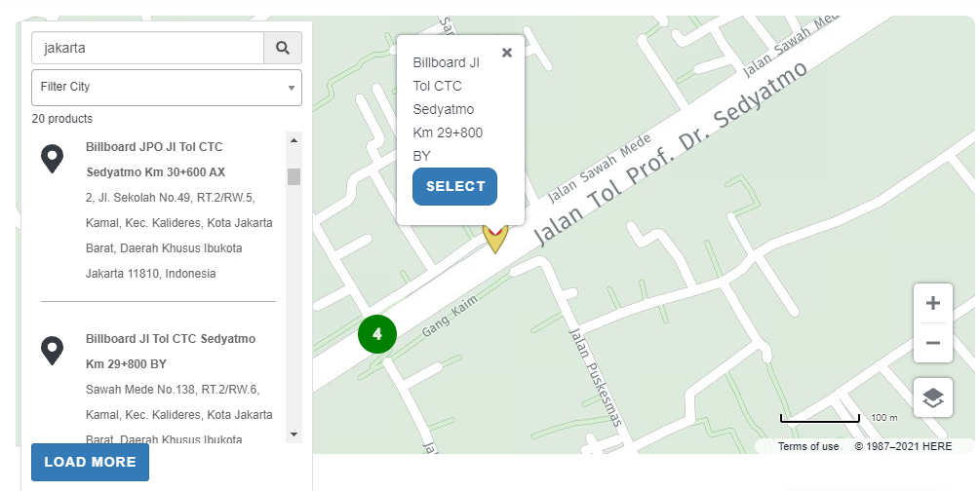Viewport: 980px width, 491px height.
Task: Click the product list scroll up arrow
Action: coord(294,140)
